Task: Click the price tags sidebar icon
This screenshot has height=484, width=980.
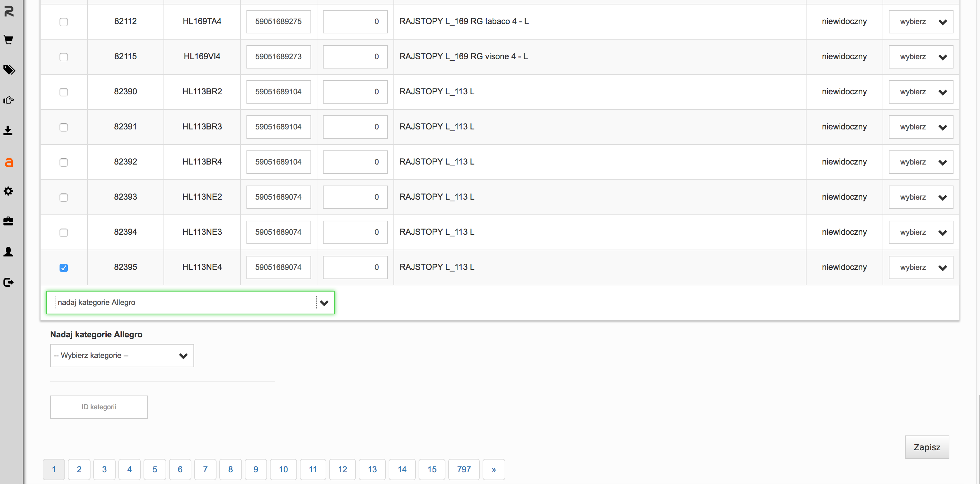Action: point(9,70)
